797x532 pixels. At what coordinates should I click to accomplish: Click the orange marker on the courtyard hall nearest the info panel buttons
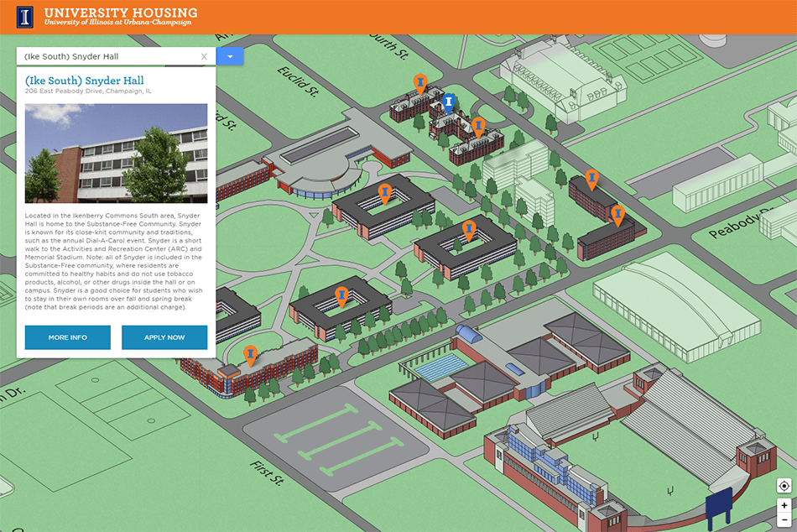coord(341,295)
